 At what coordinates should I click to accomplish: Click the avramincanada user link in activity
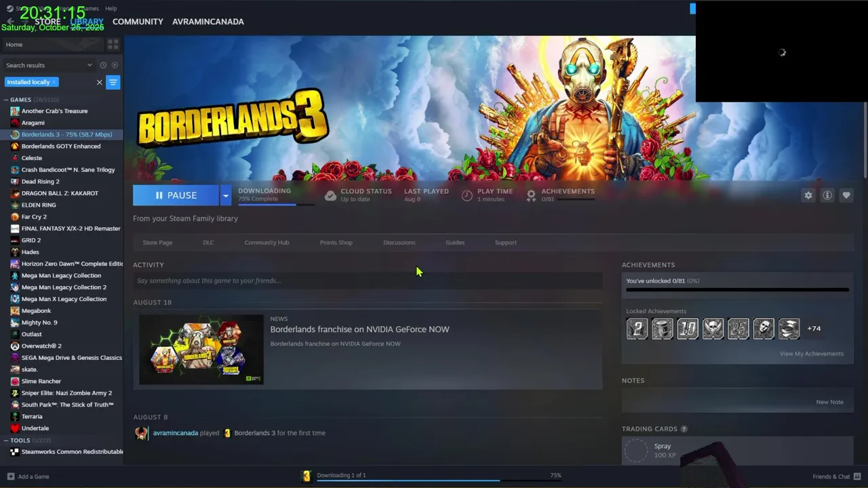[x=176, y=433]
